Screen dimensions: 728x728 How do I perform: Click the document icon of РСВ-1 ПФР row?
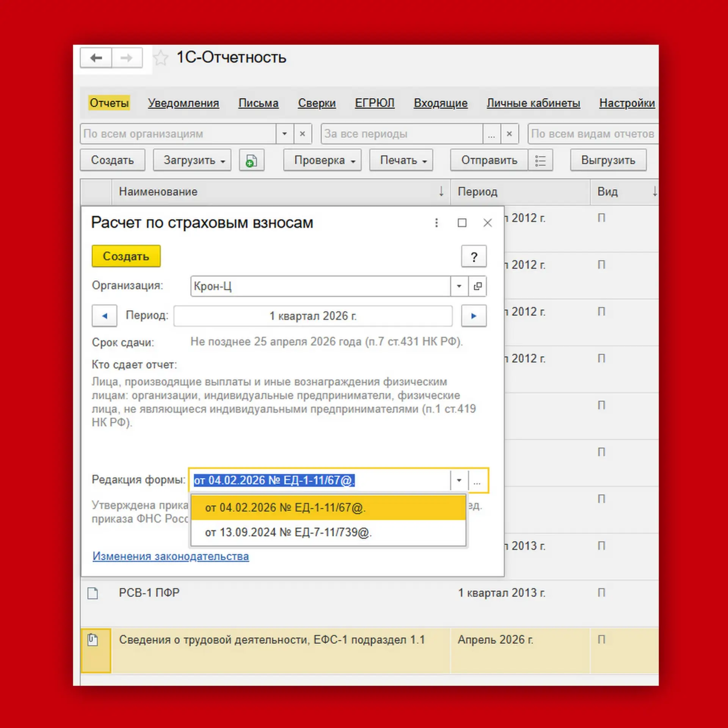(x=93, y=593)
